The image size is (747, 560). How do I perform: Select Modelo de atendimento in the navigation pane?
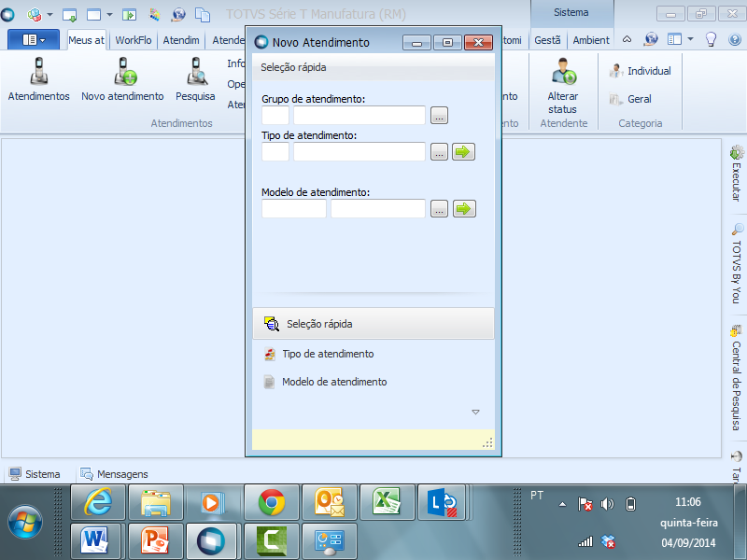(373, 382)
